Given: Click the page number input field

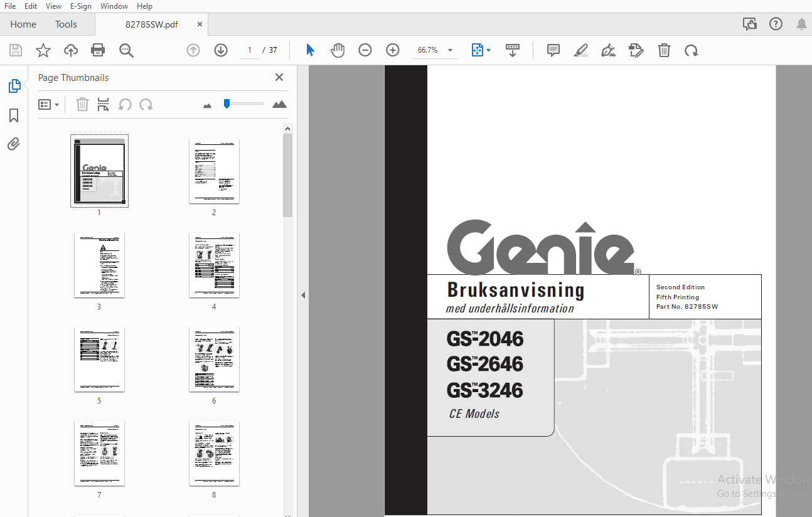Looking at the screenshot, I should (250, 50).
